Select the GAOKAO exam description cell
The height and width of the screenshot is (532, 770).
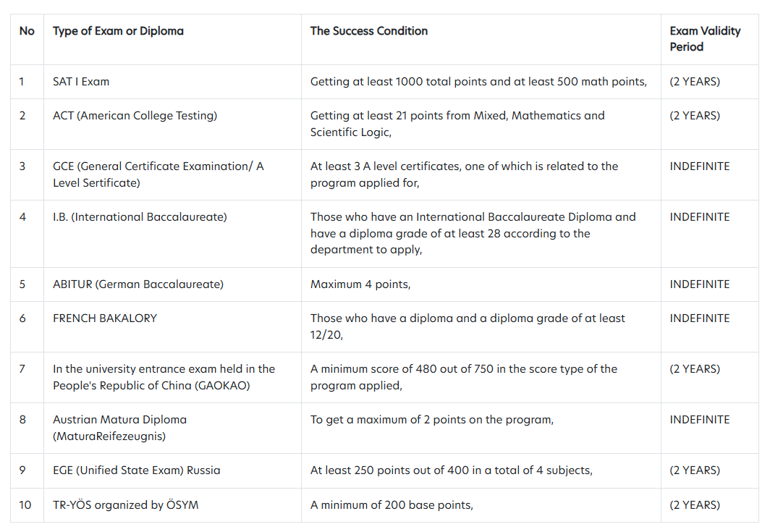pos(164,377)
